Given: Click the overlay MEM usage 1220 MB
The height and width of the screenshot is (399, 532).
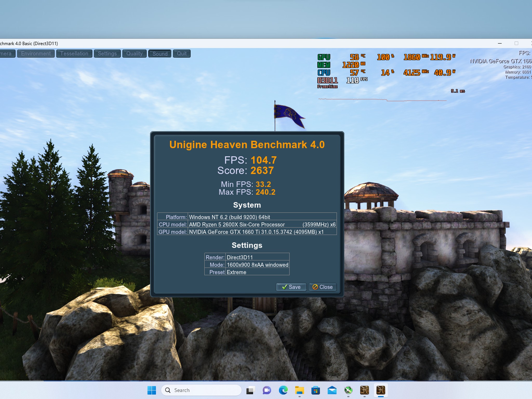Looking at the screenshot, I should 354,65.
